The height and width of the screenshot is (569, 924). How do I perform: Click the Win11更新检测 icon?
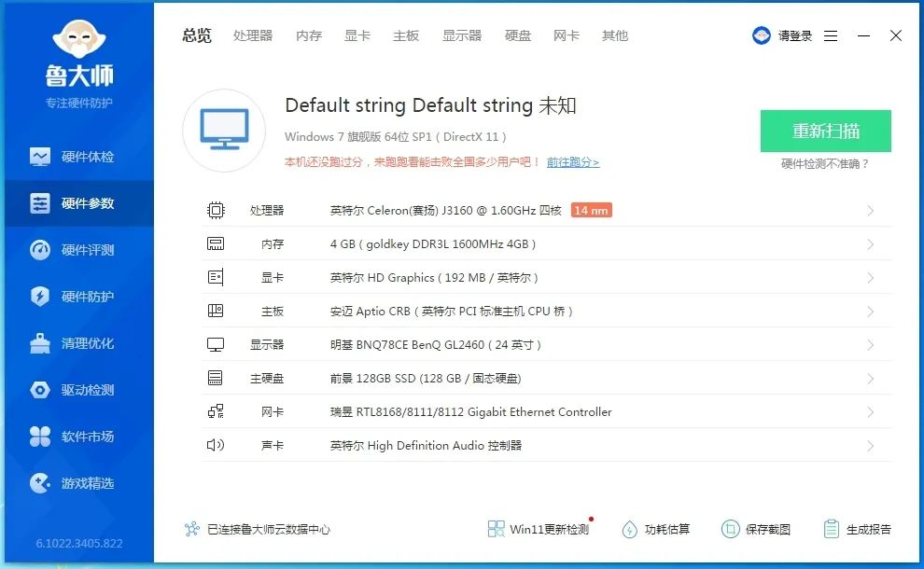(x=497, y=529)
